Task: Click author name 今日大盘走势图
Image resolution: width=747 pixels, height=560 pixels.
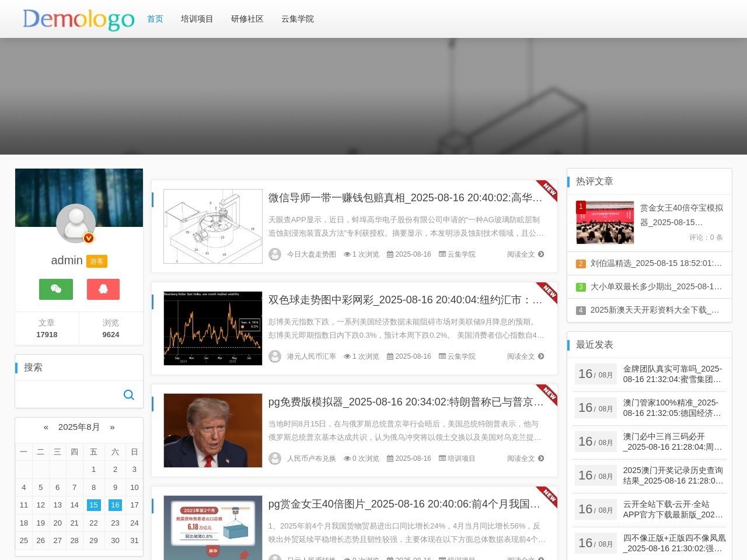Action: [x=312, y=254]
